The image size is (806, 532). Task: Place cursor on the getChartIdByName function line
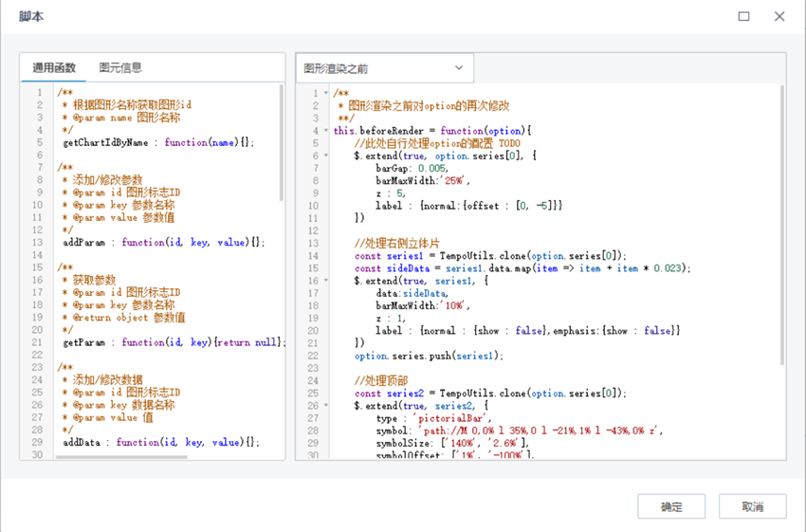click(x=158, y=143)
